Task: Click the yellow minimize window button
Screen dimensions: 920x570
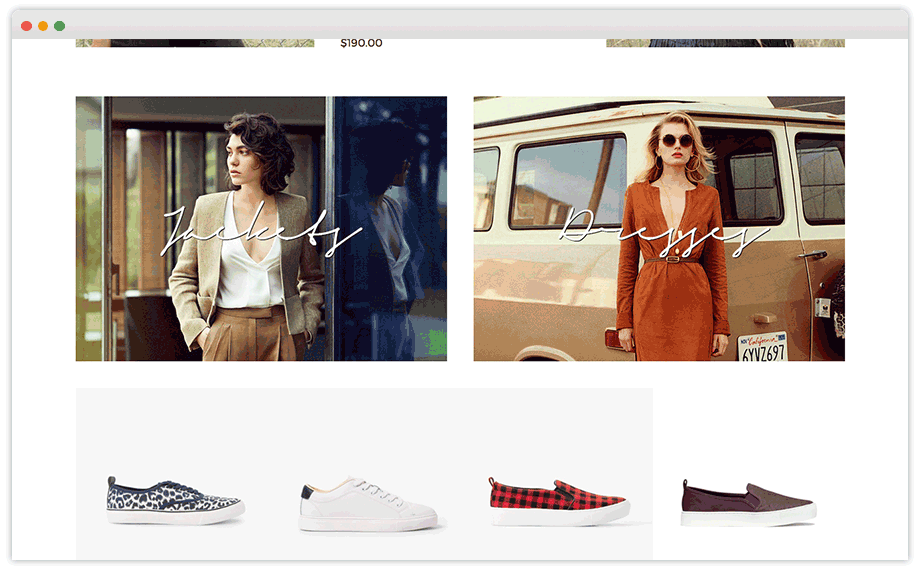Action: 43,26
